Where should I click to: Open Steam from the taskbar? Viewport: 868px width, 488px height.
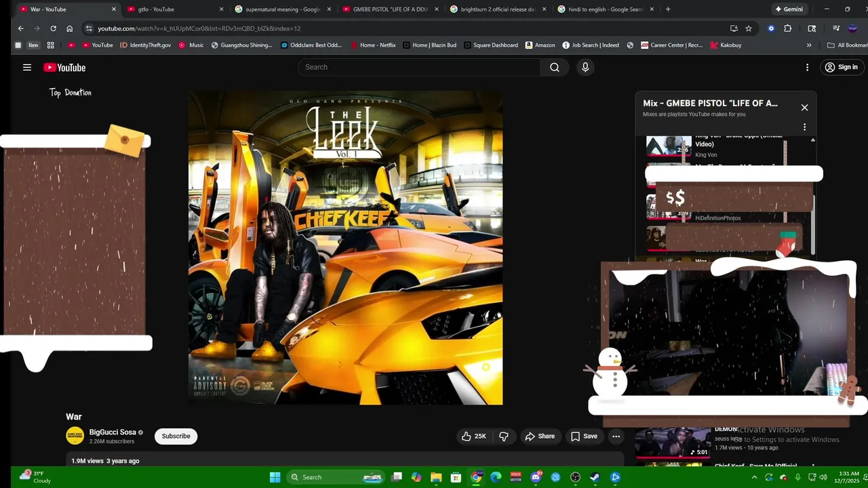tap(595, 477)
